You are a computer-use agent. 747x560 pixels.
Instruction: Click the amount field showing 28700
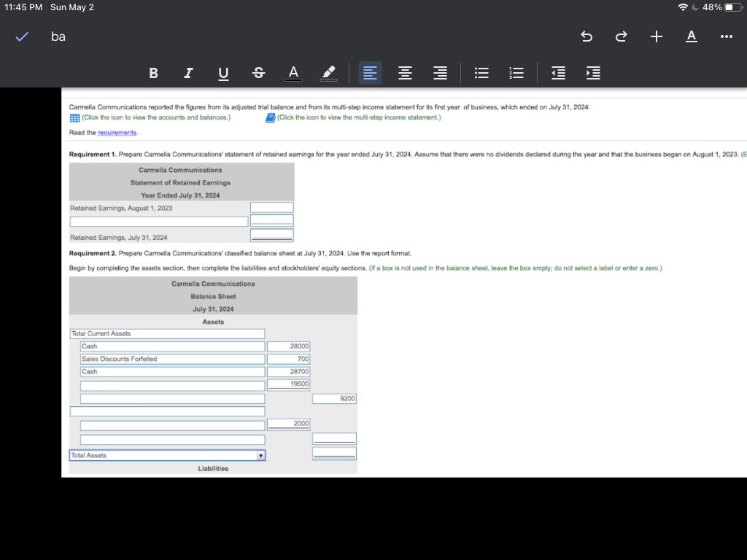tap(289, 371)
